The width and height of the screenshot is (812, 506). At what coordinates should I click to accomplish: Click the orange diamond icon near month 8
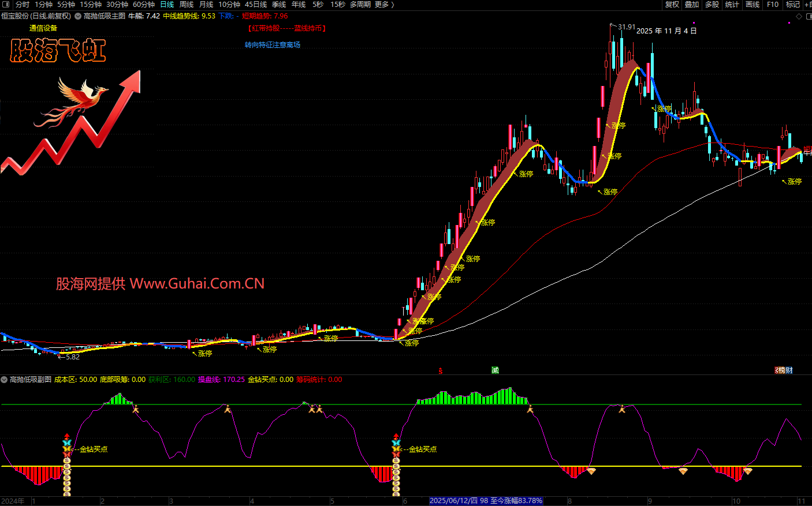coord(591,471)
